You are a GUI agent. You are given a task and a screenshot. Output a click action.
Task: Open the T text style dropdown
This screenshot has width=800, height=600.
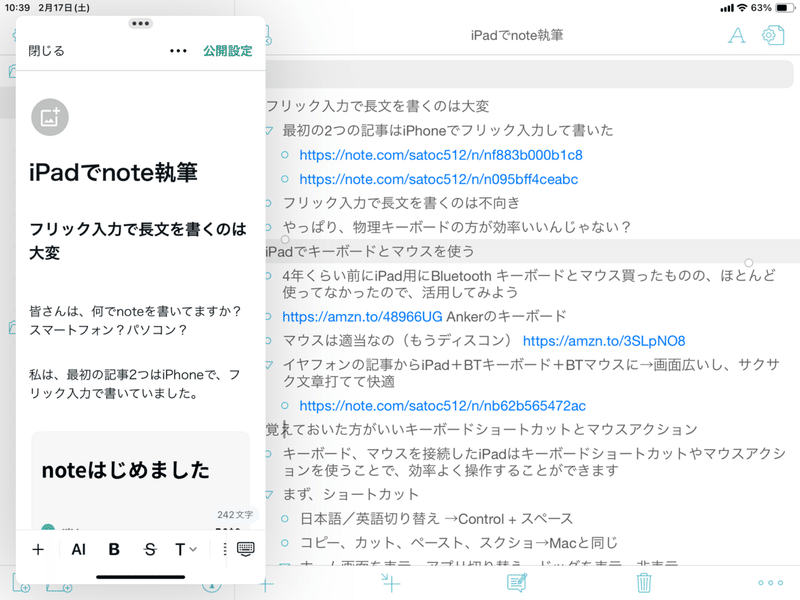click(185, 549)
